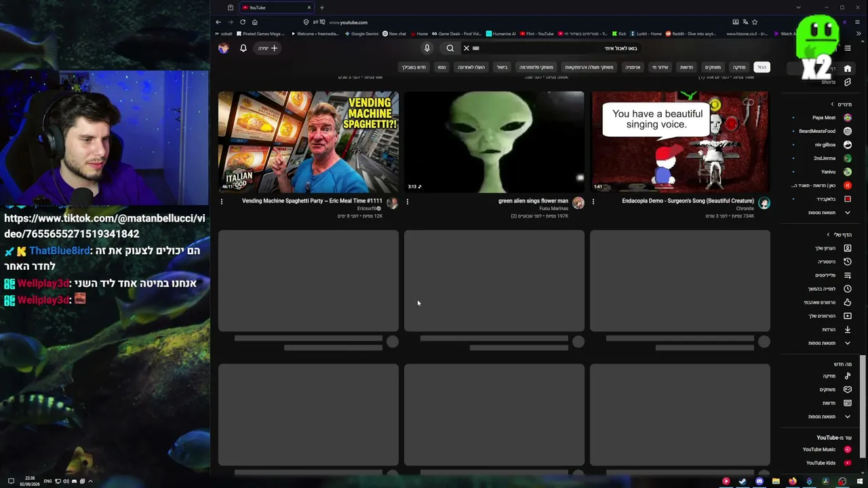Select the 'הכול' filter chip
The height and width of the screenshot is (488, 868).
click(762, 67)
